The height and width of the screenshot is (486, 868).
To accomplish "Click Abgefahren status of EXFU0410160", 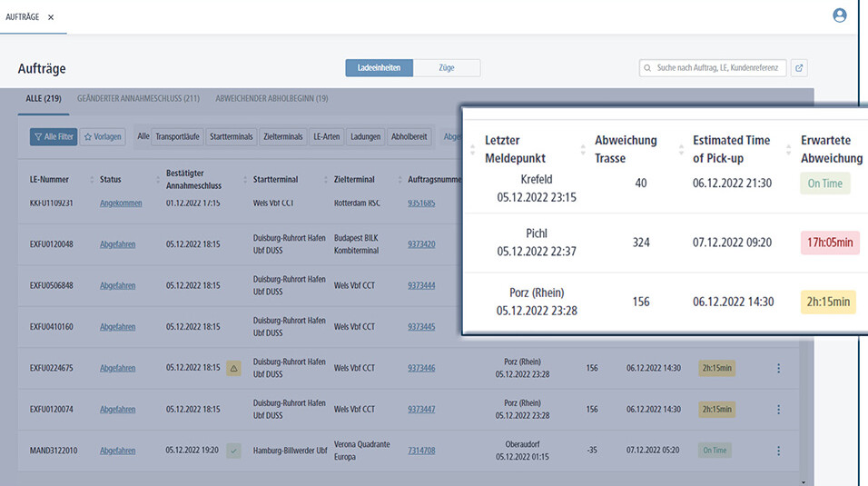I will tap(117, 327).
